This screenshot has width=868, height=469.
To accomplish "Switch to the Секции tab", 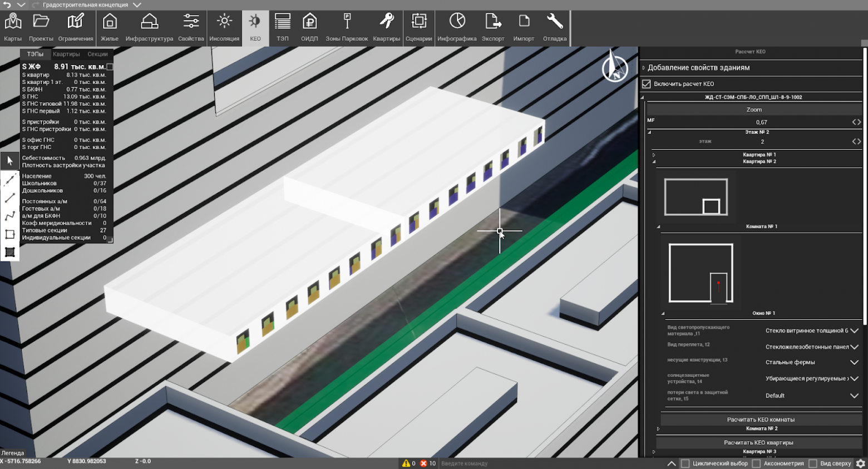I will (x=97, y=55).
